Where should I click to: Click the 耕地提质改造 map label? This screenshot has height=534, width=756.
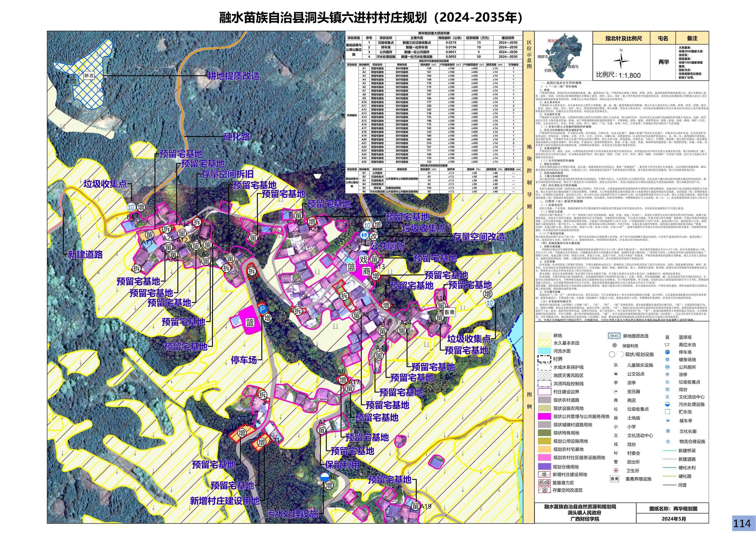[233, 76]
